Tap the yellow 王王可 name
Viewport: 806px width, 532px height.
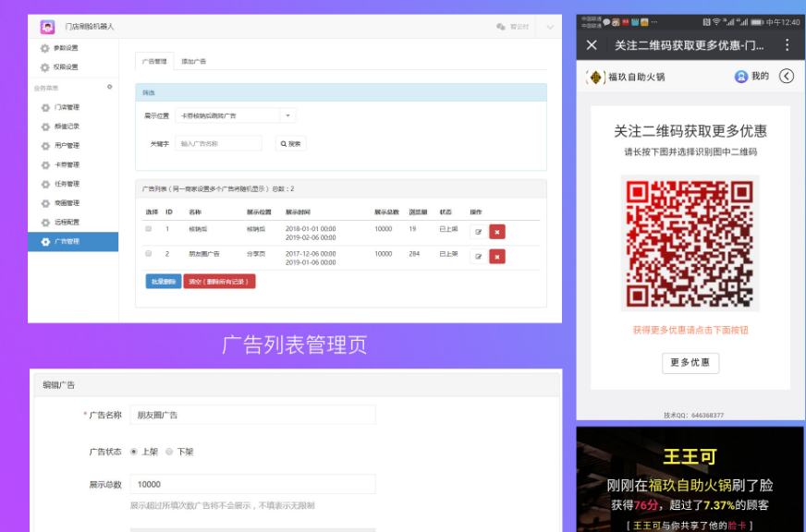pyautogui.click(x=690, y=456)
